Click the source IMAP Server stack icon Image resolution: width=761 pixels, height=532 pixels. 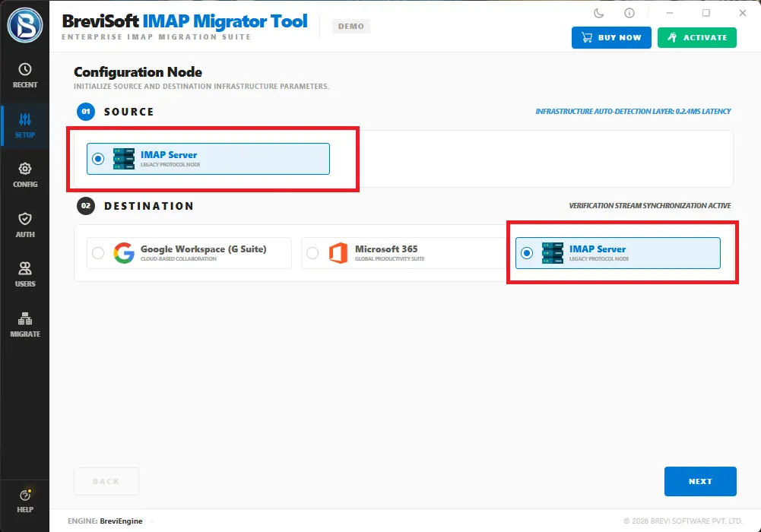pos(124,159)
